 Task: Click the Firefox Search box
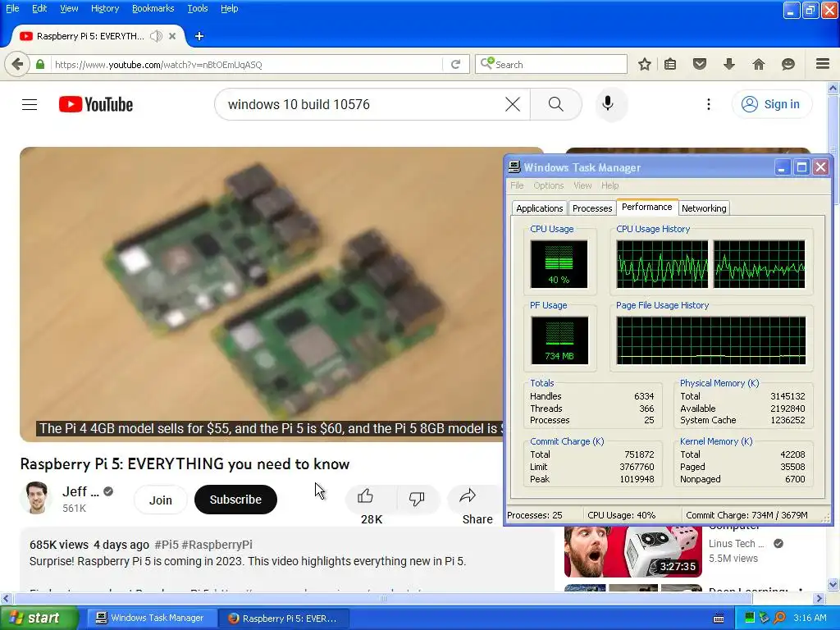point(551,64)
